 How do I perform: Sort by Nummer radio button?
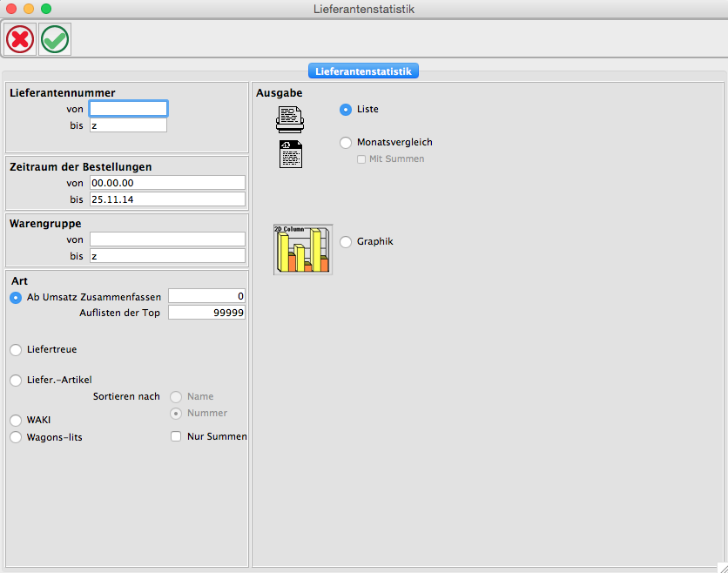pyautogui.click(x=176, y=414)
